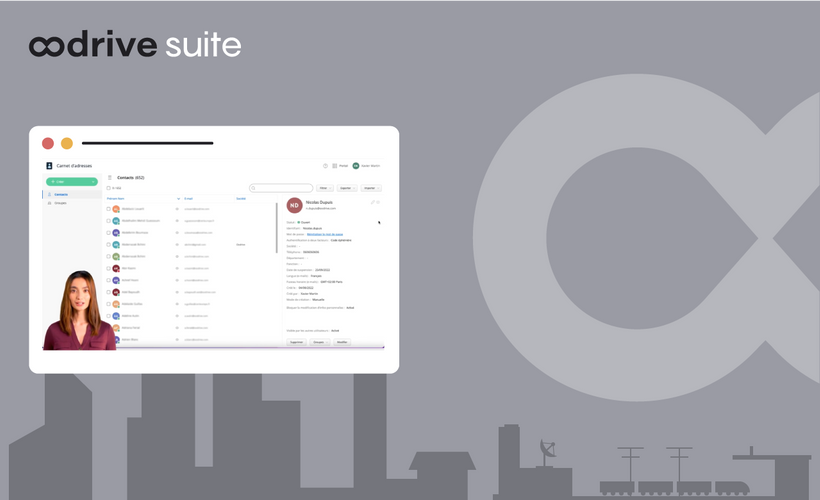Expand the Filtrer dropdown

pos(325,188)
